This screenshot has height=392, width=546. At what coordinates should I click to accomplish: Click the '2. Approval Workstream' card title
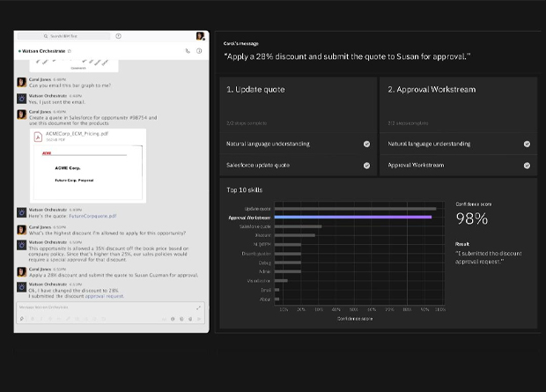[x=432, y=90]
